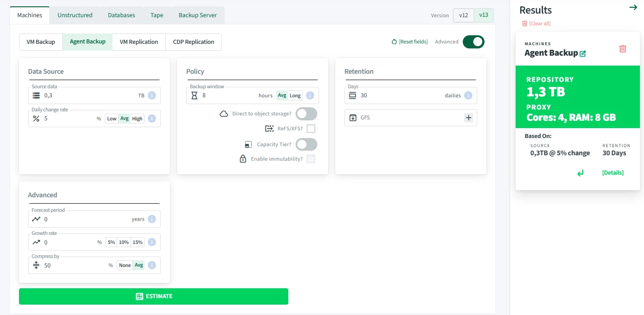Toggle the Advanced switch off

click(x=473, y=42)
